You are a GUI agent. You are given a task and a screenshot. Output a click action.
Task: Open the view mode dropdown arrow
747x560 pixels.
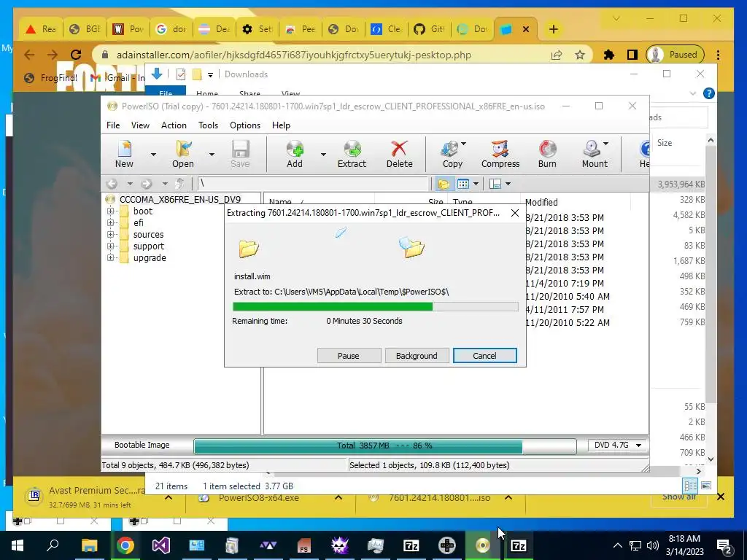click(x=476, y=184)
